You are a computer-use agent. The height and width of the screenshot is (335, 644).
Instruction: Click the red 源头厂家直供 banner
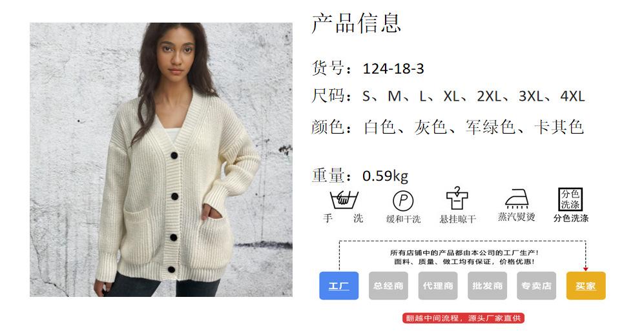point(463,318)
